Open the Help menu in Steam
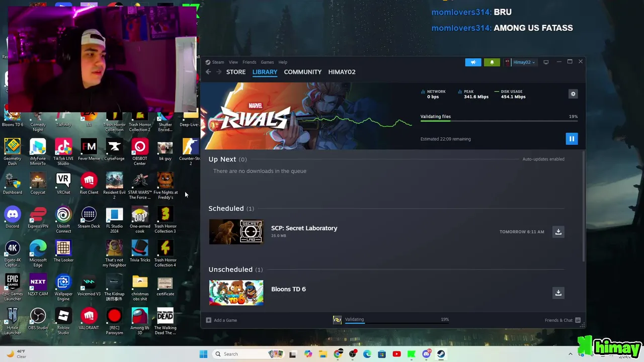This screenshot has height=362, width=644. click(x=283, y=62)
